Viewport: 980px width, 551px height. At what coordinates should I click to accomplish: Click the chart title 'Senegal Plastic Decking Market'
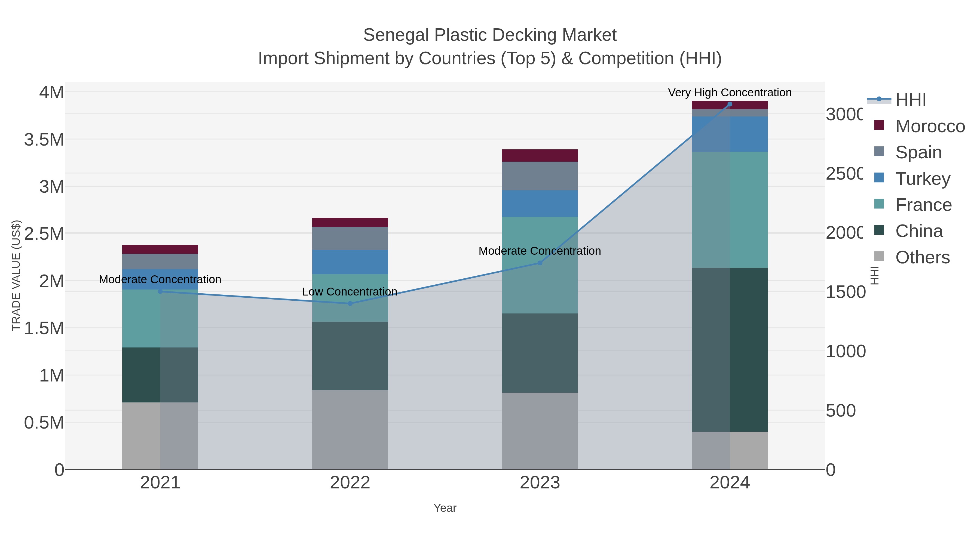tap(490, 35)
